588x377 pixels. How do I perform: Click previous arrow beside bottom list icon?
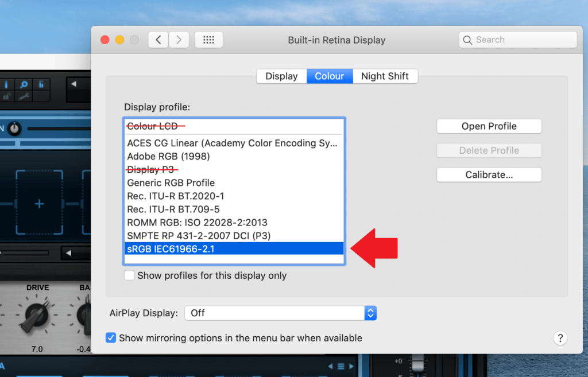[x=330, y=366]
